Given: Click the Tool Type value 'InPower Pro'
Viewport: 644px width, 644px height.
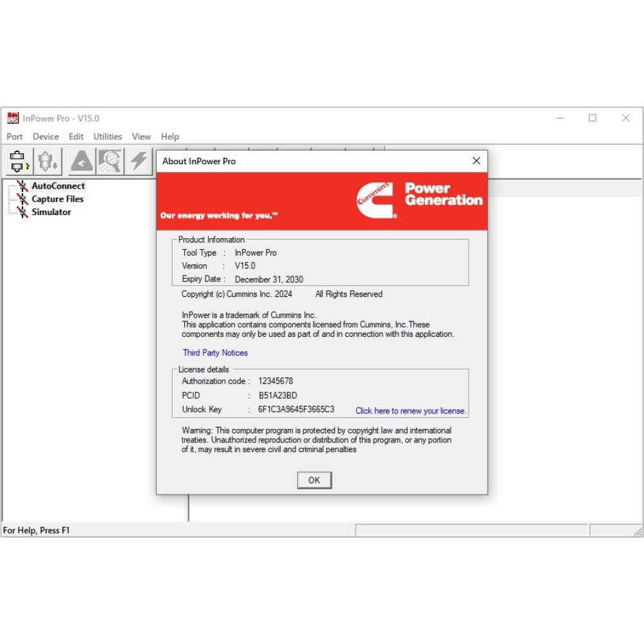Looking at the screenshot, I should (x=256, y=252).
